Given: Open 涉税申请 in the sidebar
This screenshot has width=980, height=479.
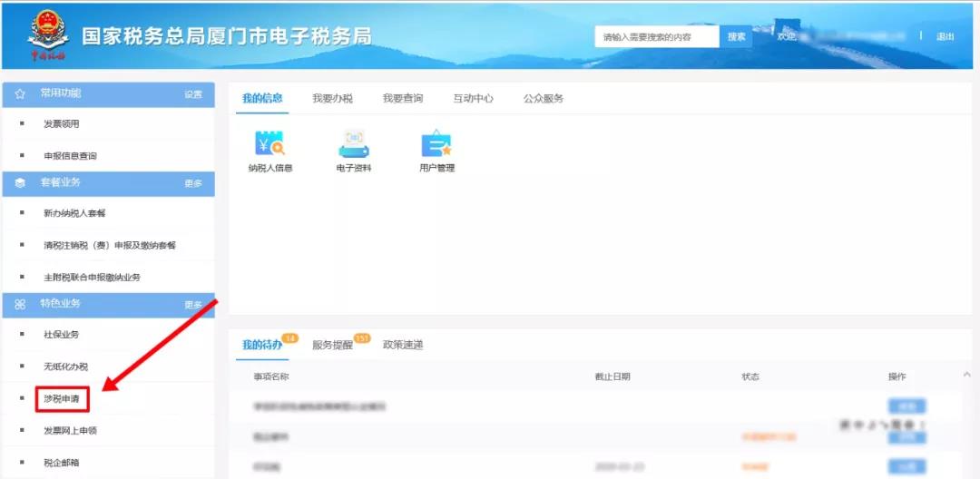Looking at the screenshot, I should tap(62, 398).
